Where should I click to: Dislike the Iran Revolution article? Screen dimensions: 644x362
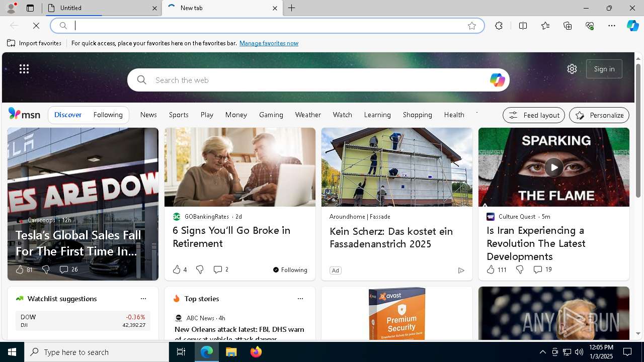click(x=520, y=269)
